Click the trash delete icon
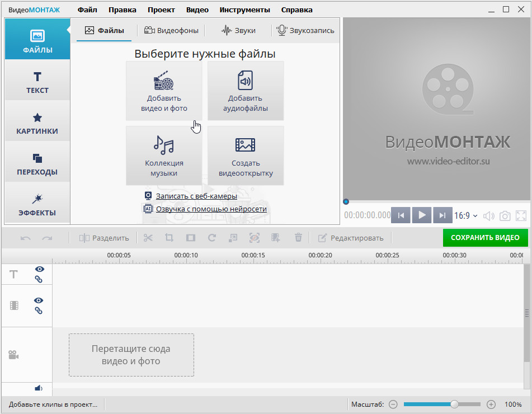Screen dimensions: 532x414 pyautogui.click(x=298, y=238)
